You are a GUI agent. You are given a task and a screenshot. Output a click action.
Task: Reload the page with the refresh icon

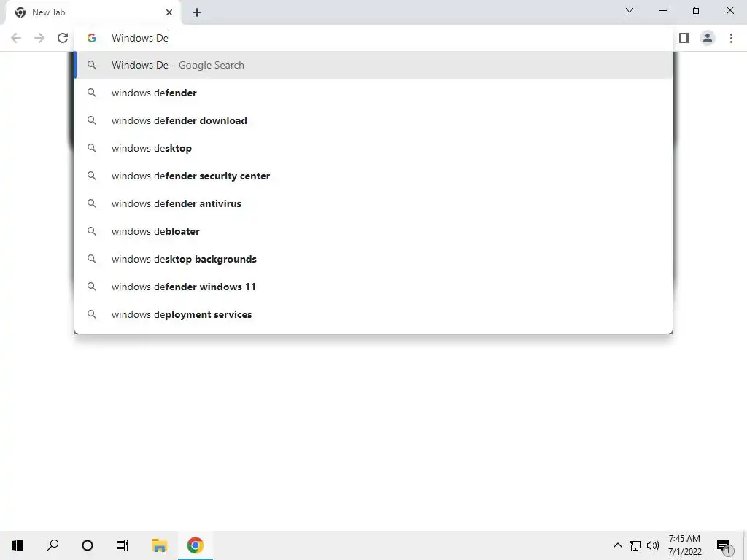(63, 38)
